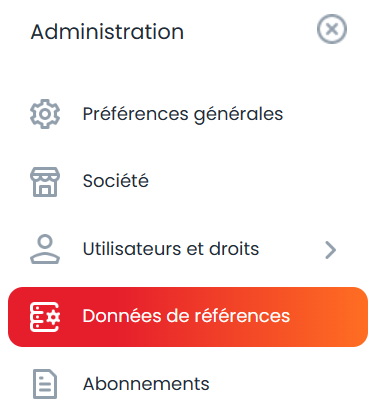Open the Préférences générales menu entry
This screenshot has height=410, width=373.
tap(183, 114)
